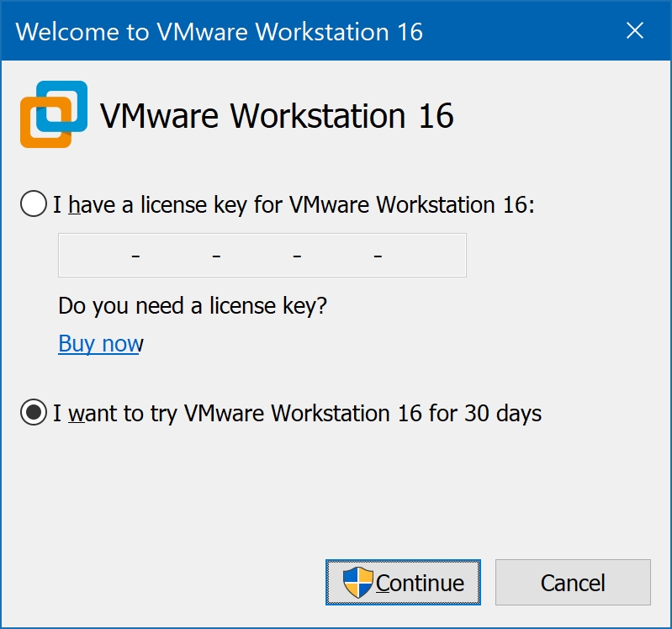Click the Cancel button
672x629 pixels.
pyautogui.click(x=573, y=582)
